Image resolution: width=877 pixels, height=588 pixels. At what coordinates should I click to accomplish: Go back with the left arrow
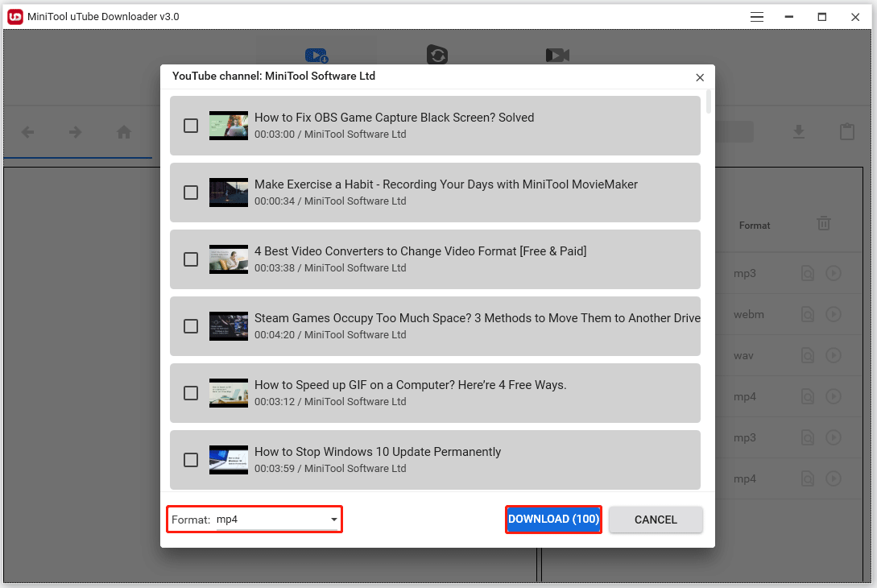click(28, 132)
